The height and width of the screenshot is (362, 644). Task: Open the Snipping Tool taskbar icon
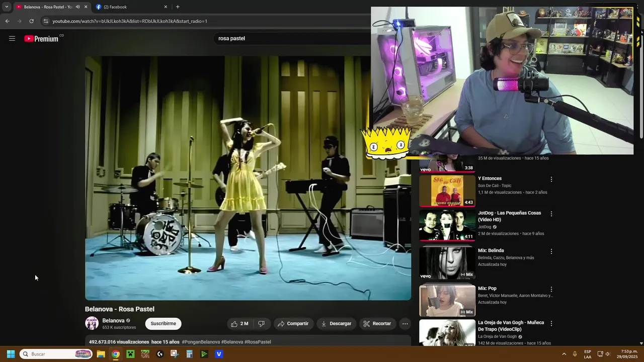[175, 354]
